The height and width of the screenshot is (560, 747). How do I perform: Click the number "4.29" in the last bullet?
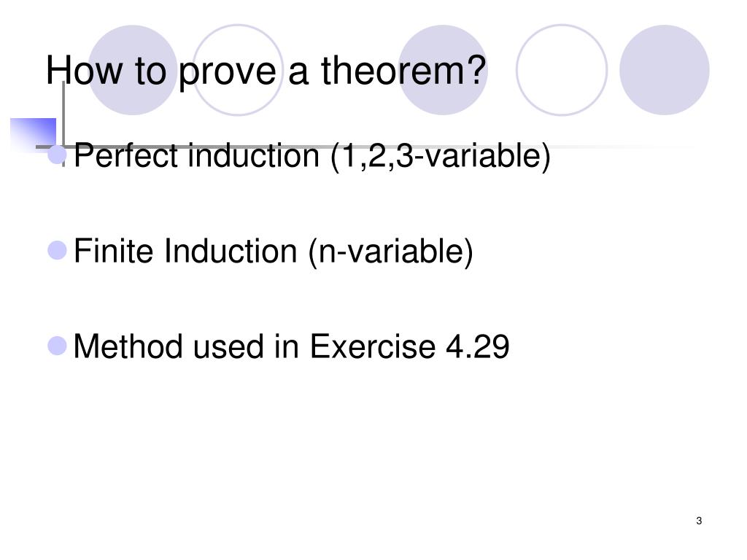point(477,346)
